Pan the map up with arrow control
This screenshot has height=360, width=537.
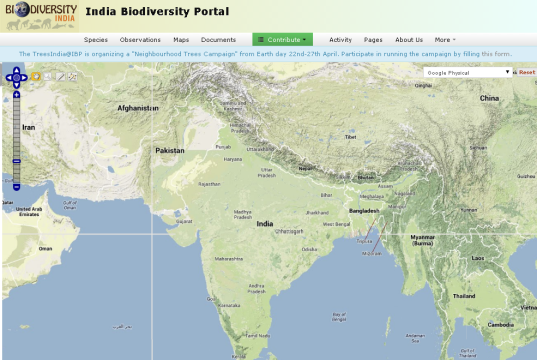[16, 70]
